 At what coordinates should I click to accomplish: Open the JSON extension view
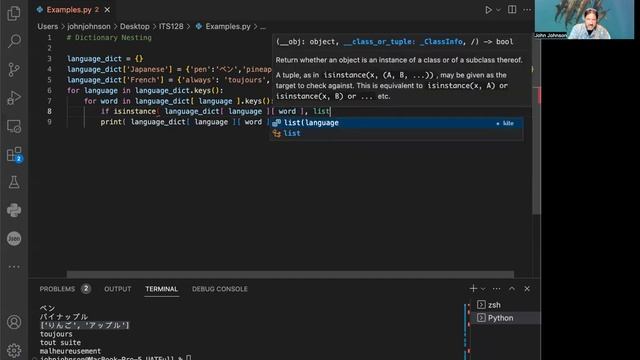14,239
